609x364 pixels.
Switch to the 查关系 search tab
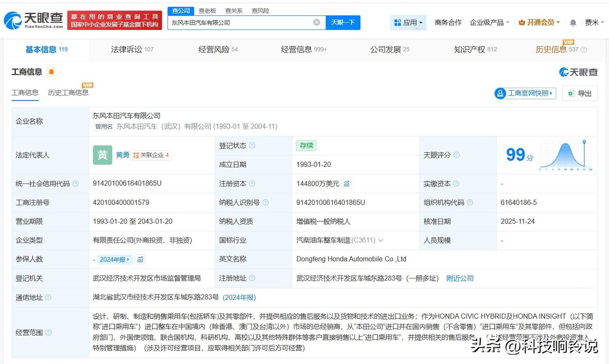point(234,10)
